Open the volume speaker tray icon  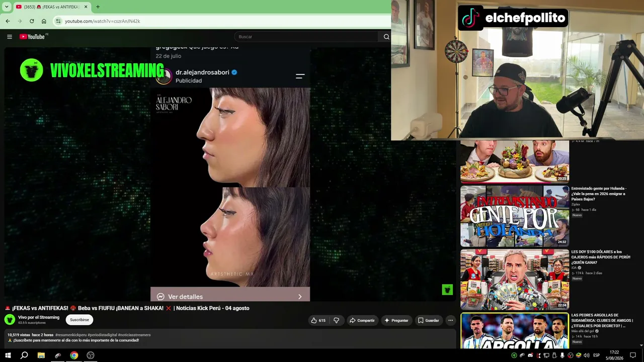pos(586,355)
